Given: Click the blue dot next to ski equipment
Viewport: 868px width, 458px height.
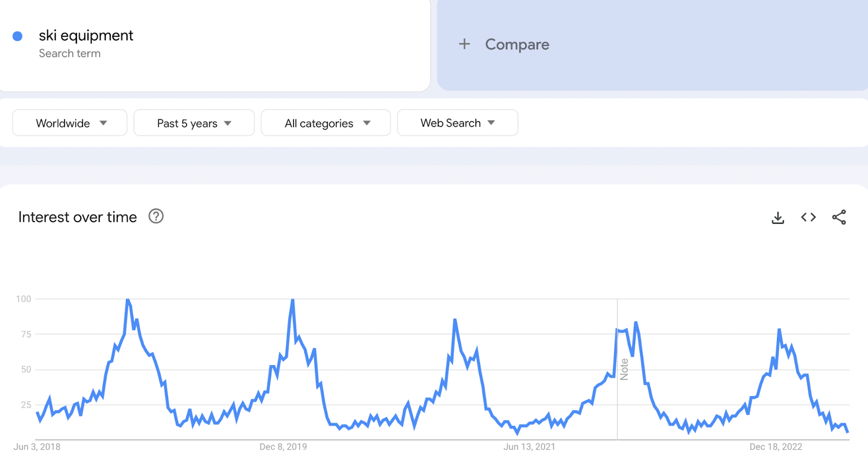Looking at the screenshot, I should (x=17, y=36).
